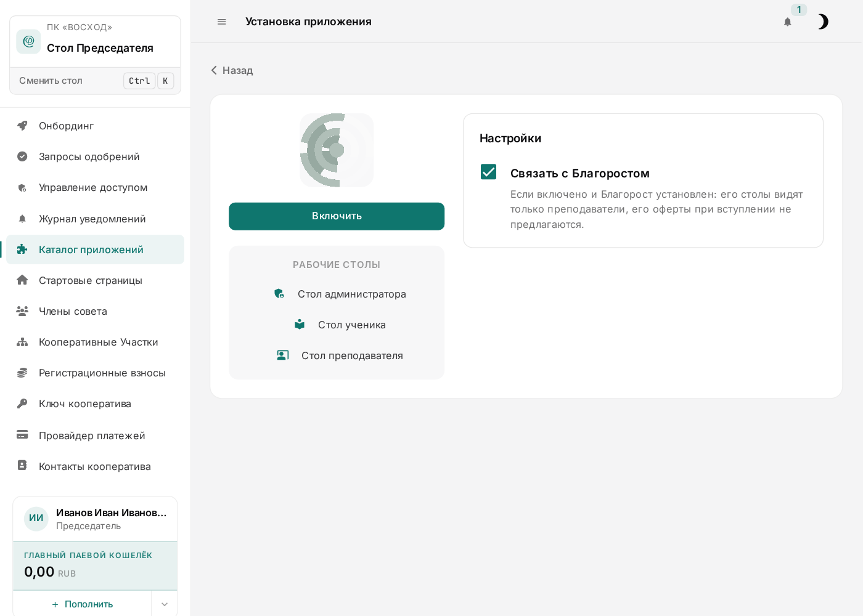The width and height of the screenshot is (863, 616).
Task: Select Стол преподавателя in desks list
Action: pyautogui.click(x=337, y=355)
